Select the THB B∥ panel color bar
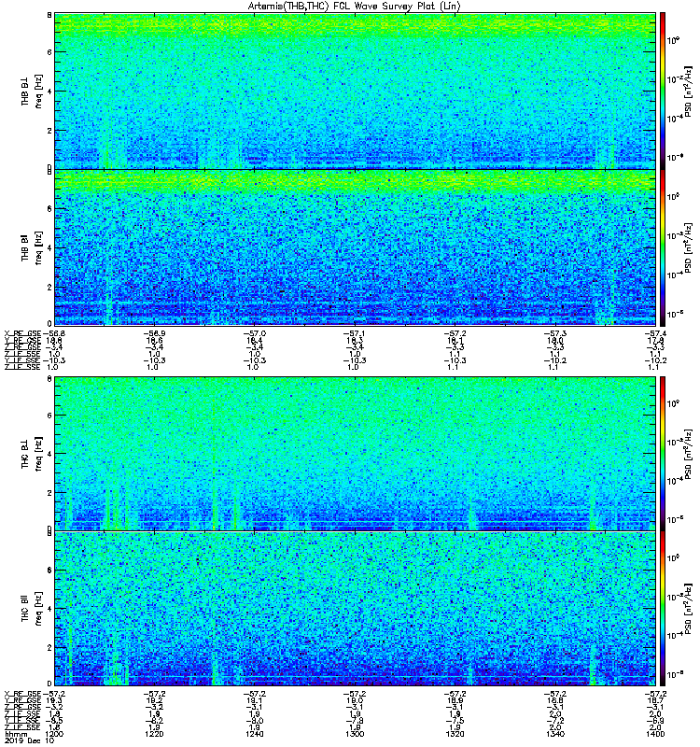This screenshot has width=700, height=747. 663,247
